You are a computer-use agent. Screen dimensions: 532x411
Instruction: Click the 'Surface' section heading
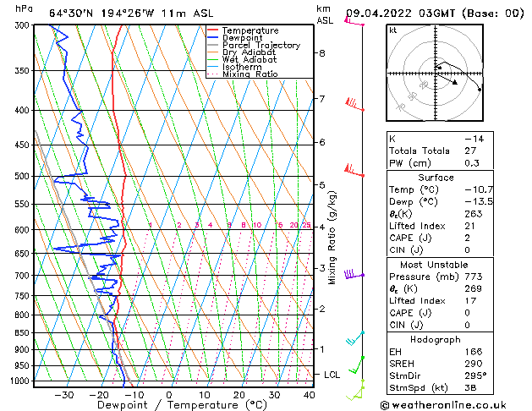[x=436, y=178]
